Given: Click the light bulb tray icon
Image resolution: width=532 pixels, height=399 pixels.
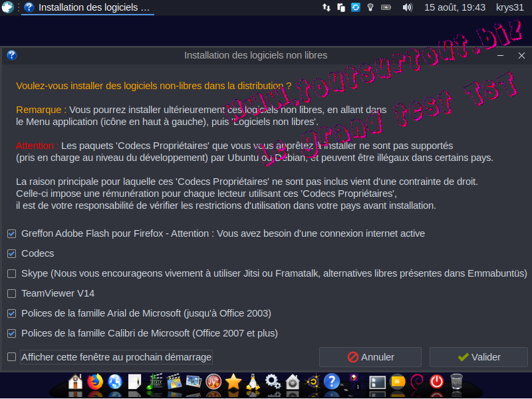Looking at the screenshot, I should 370,7.
